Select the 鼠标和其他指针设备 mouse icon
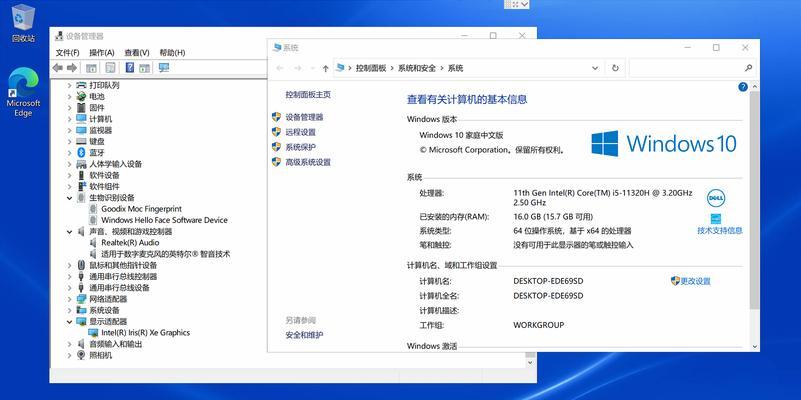Viewport: 801px width, 400px height. pyautogui.click(x=81, y=265)
